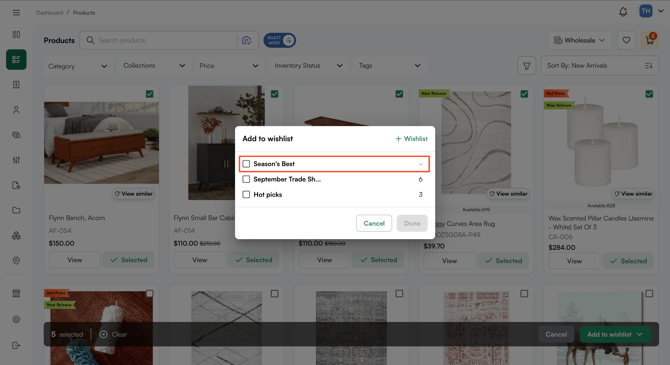Viewport: 670px width, 365px height.
Task: Click View similar on candles product
Action: click(x=633, y=194)
